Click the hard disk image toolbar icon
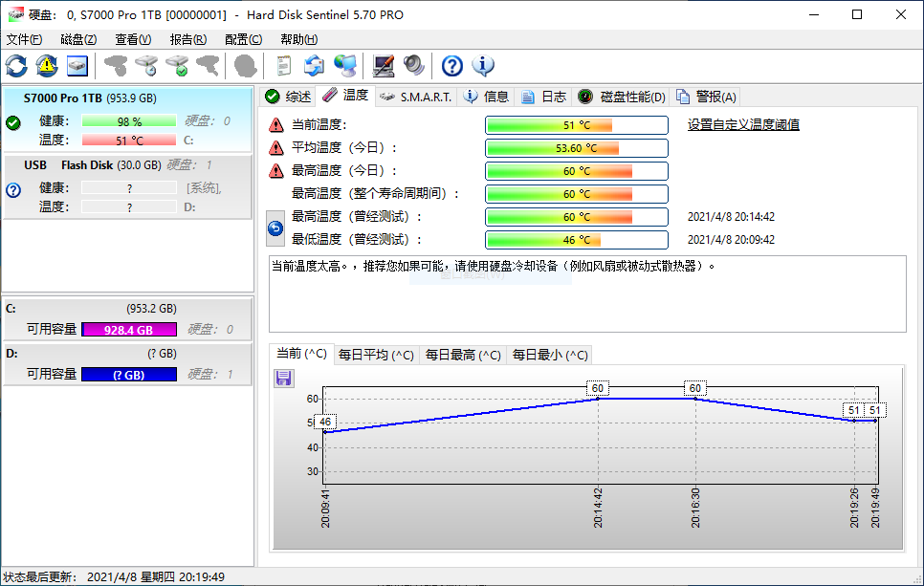 (x=77, y=65)
